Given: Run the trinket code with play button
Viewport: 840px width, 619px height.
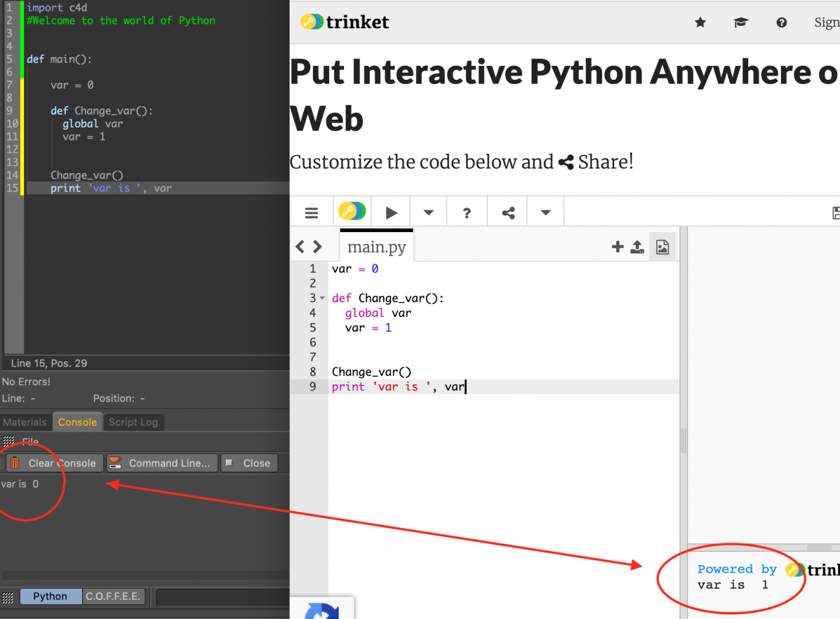Looking at the screenshot, I should [392, 213].
